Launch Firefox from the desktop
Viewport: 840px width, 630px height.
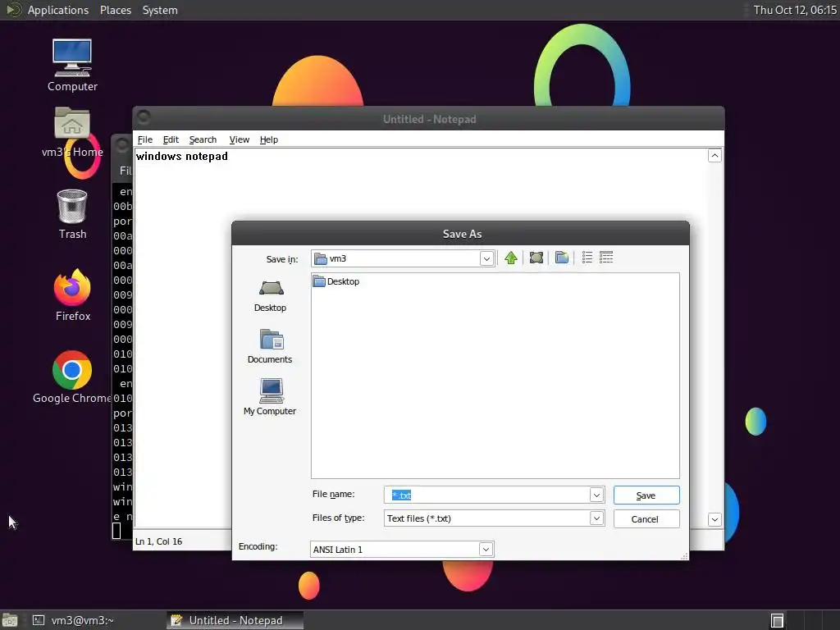coord(72,295)
